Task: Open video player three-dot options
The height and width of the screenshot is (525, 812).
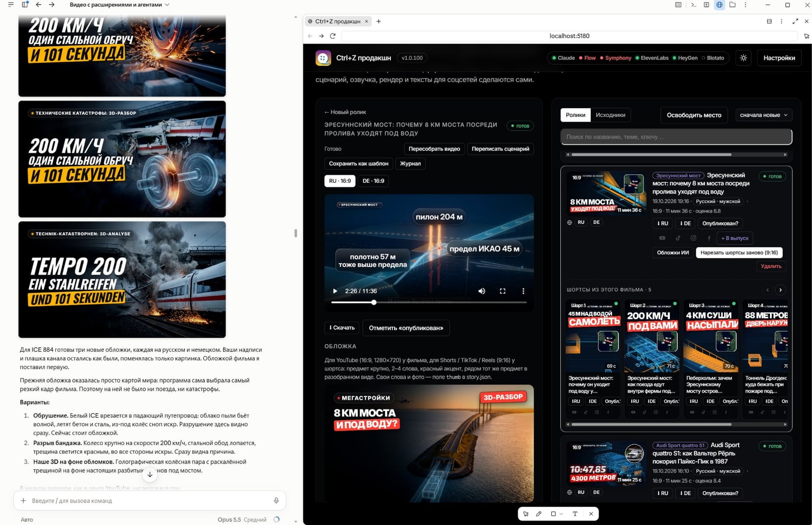Action: click(x=523, y=291)
